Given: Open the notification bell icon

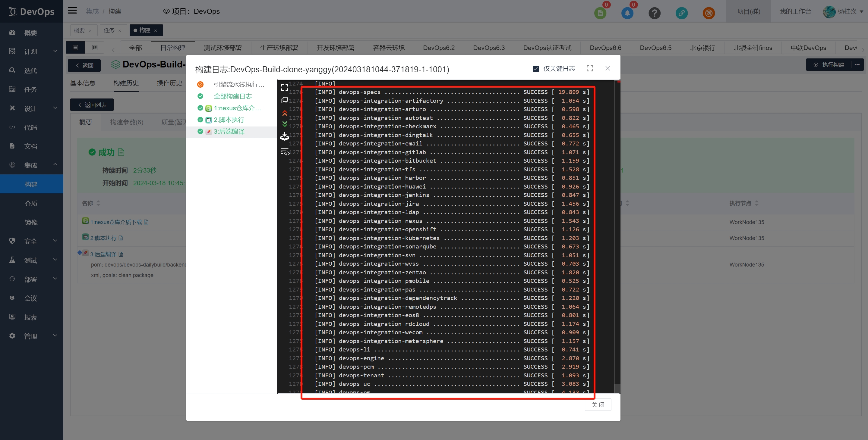Looking at the screenshot, I should click(627, 13).
